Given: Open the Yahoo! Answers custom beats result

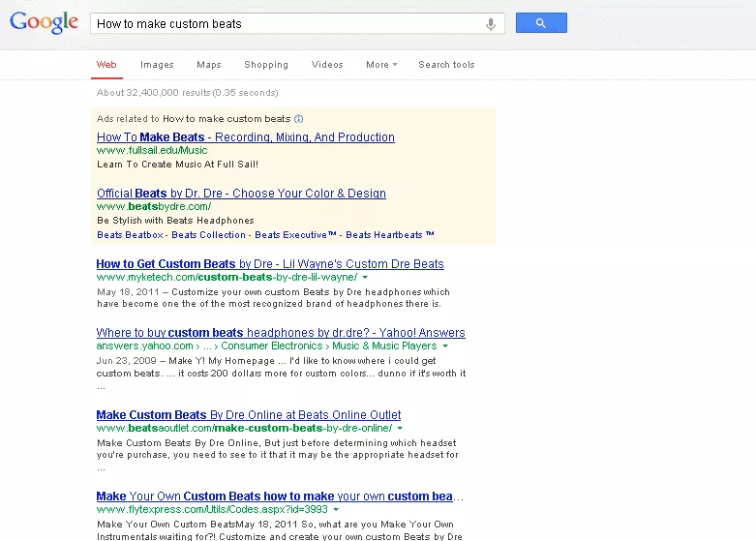Looking at the screenshot, I should [x=281, y=333].
